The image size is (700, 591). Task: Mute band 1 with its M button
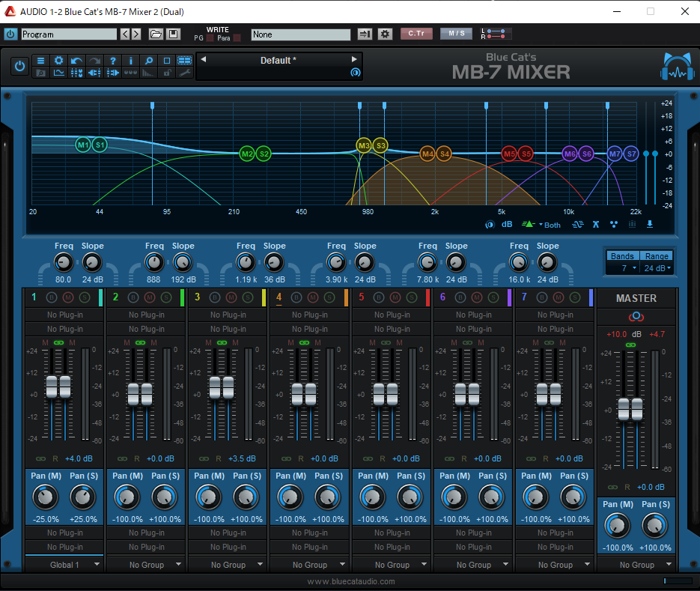[68, 297]
